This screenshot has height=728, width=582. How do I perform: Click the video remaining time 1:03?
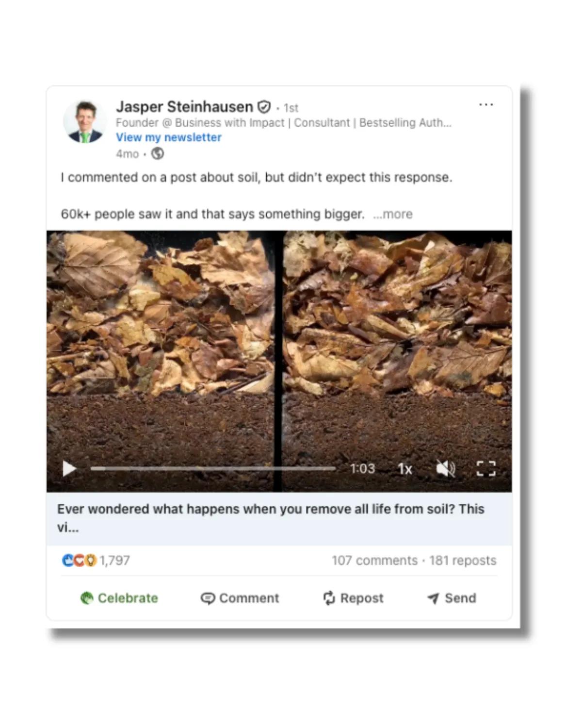pyautogui.click(x=362, y=469)
